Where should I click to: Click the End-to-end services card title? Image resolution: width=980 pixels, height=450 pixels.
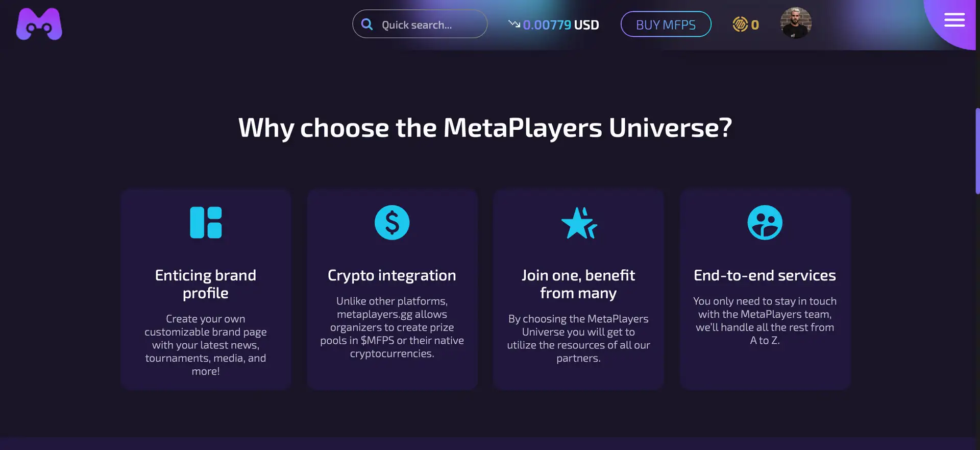tap(765, 275)
